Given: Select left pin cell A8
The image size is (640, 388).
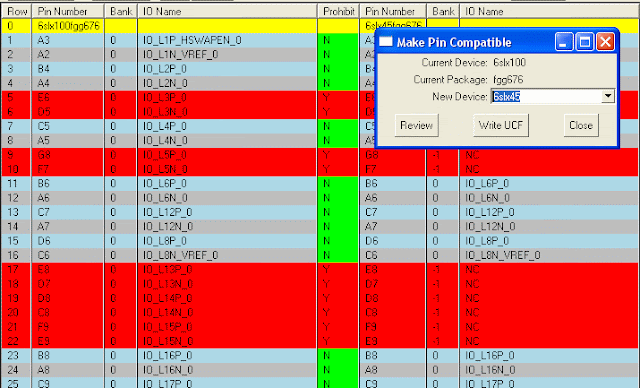Looking at the screenshot, I should (x=68, y=370).
